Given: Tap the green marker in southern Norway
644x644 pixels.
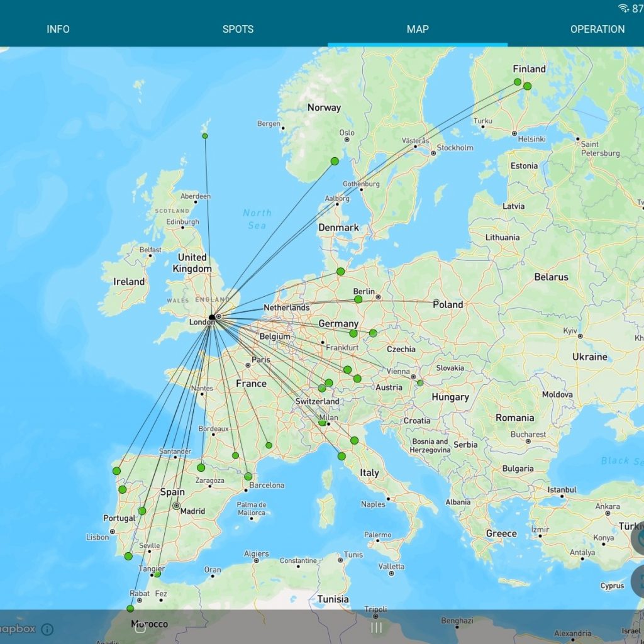Looking at the screenshot, I should pyautogui.click(x=335, y=162).
